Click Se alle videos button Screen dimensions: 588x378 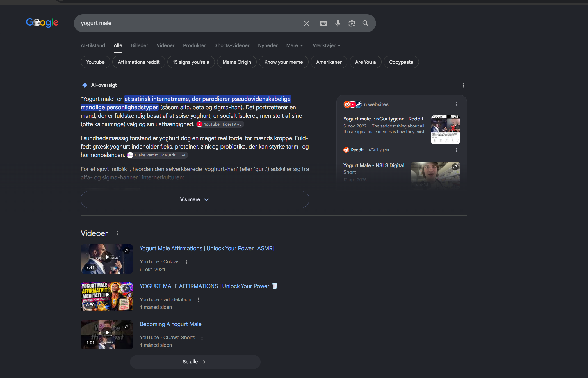[x=195, y=362]
